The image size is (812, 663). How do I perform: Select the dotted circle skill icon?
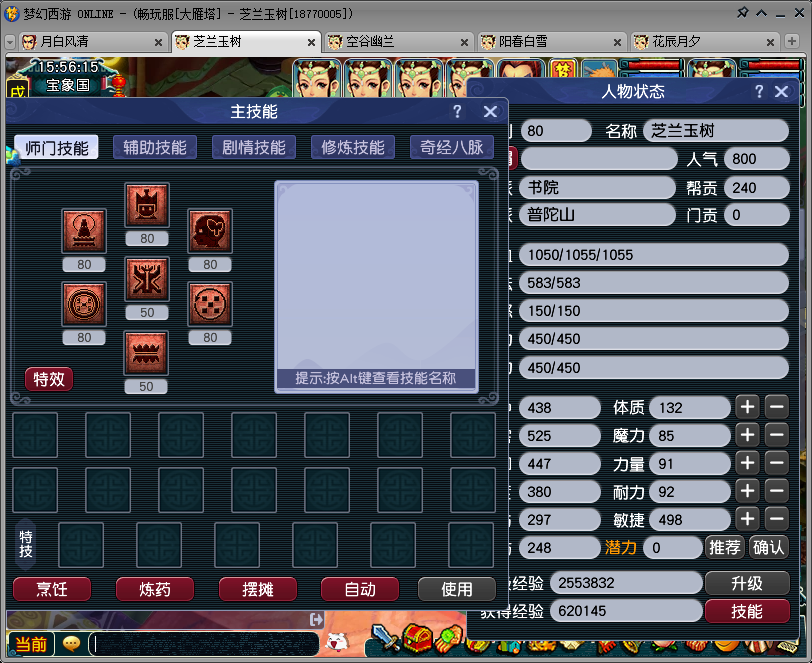[x=210, y=304]
